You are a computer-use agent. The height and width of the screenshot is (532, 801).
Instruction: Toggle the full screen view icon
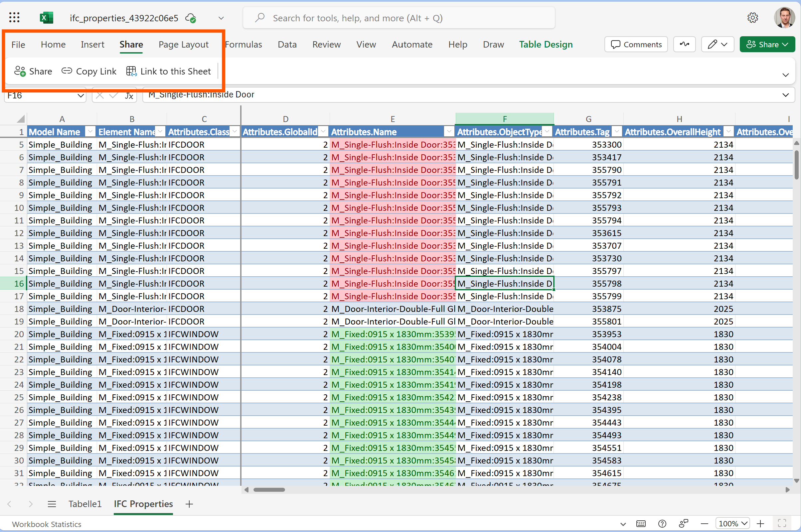(782, 523)
